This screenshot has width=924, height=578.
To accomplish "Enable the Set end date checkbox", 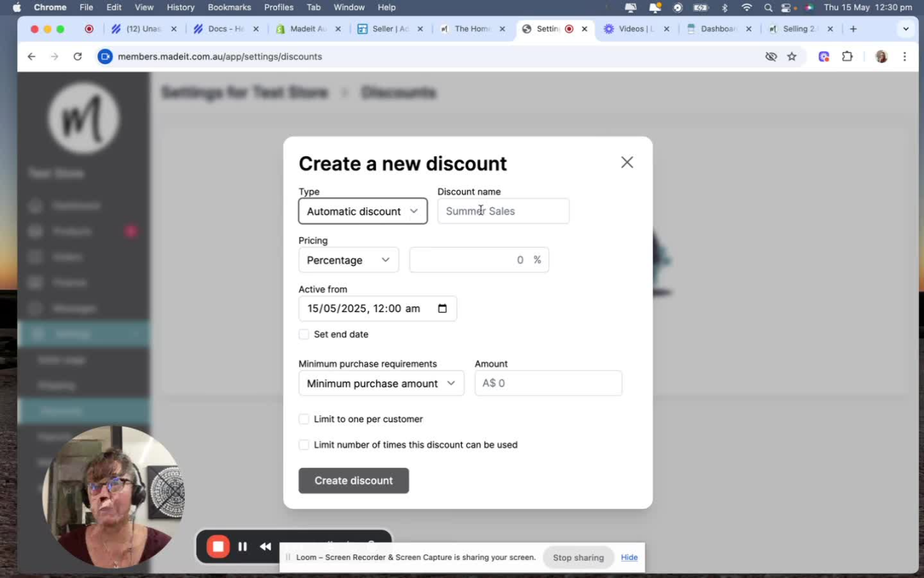I will point(304,335).
